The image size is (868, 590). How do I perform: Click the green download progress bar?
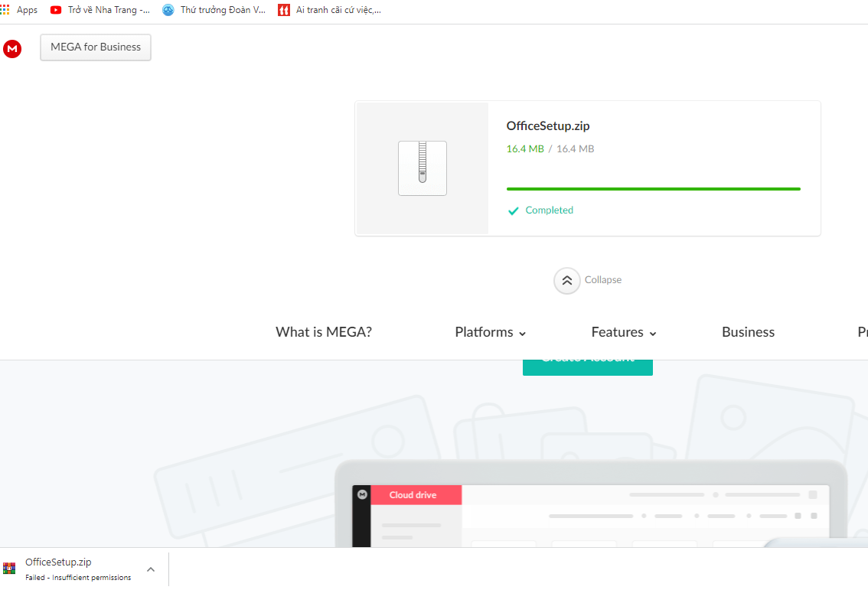pos(653,189)
